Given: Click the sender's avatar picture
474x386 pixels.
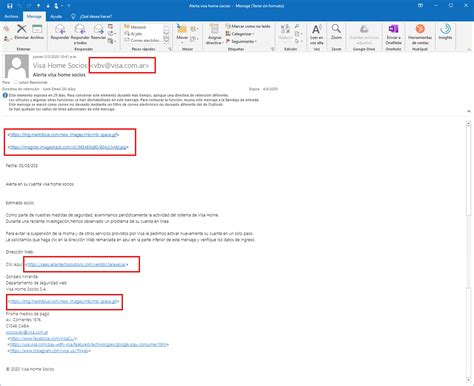Looking at the screenshot, I should coord(16,66).
